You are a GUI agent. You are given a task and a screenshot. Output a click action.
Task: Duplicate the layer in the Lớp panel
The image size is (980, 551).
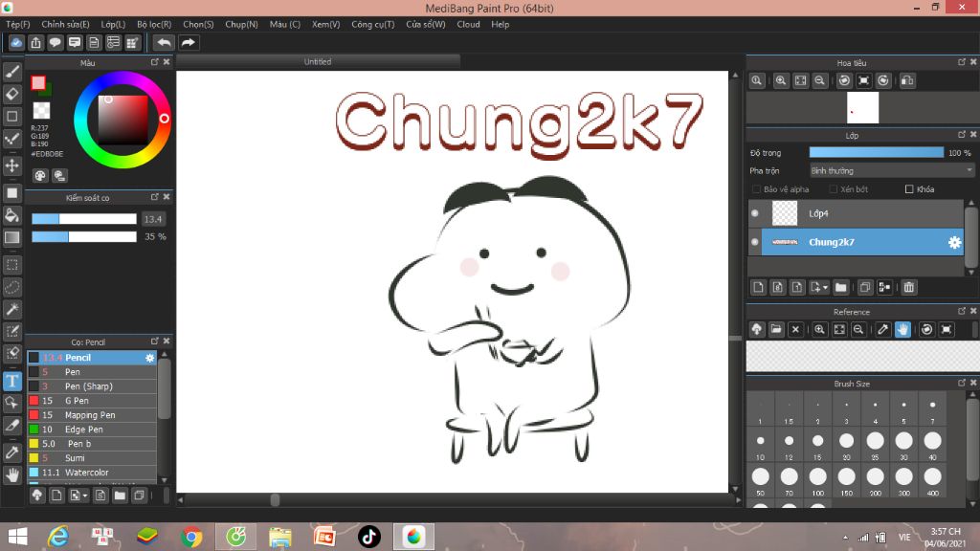point(865,287)
